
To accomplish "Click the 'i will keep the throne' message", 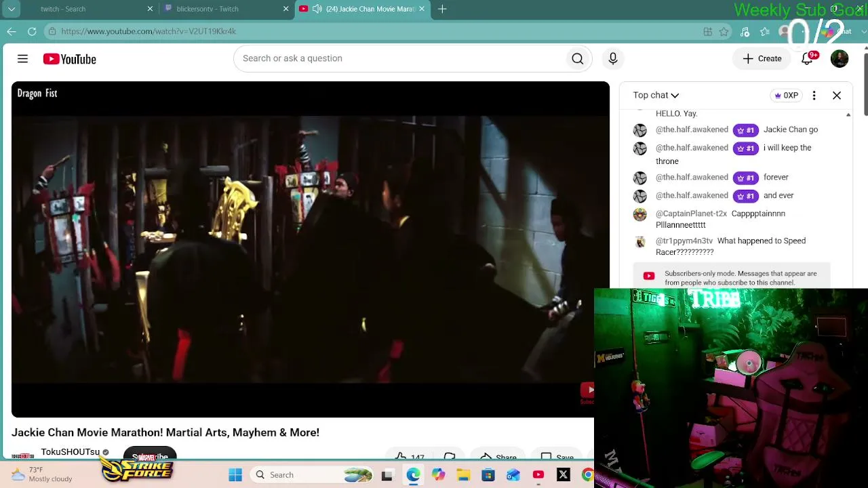I will coord(734,155).
